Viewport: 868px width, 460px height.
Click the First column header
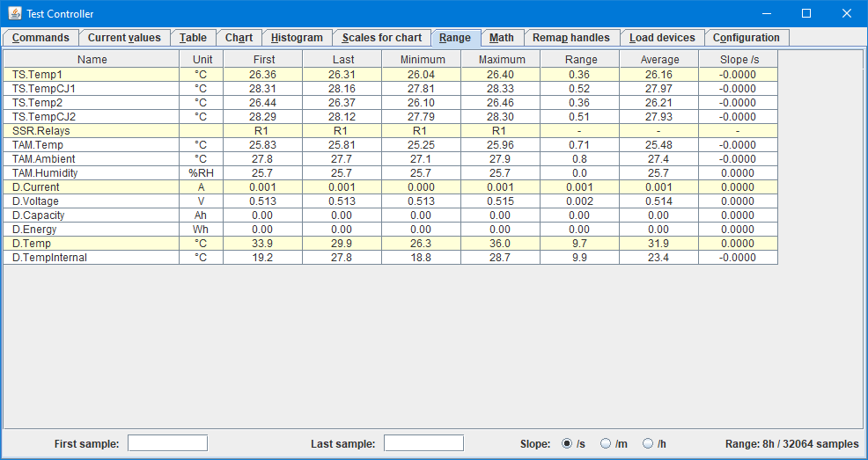[x=263, y=59]
